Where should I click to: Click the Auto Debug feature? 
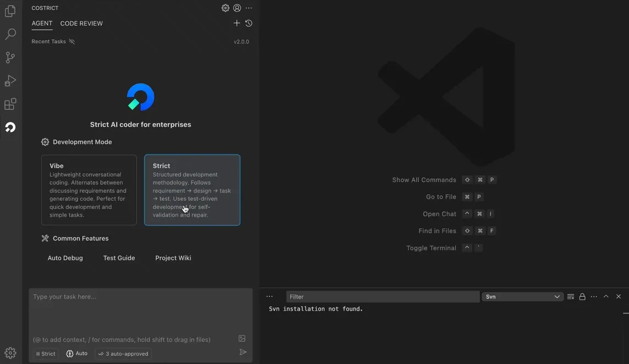65,258
